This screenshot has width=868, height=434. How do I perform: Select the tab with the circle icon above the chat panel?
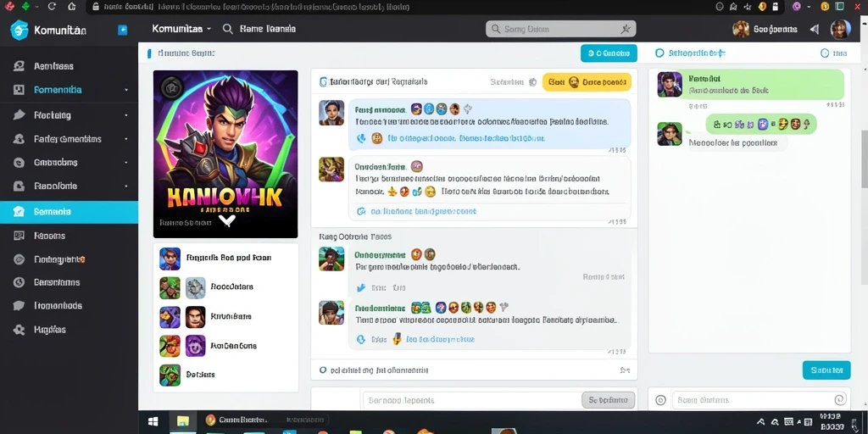(x=690, y=53)
